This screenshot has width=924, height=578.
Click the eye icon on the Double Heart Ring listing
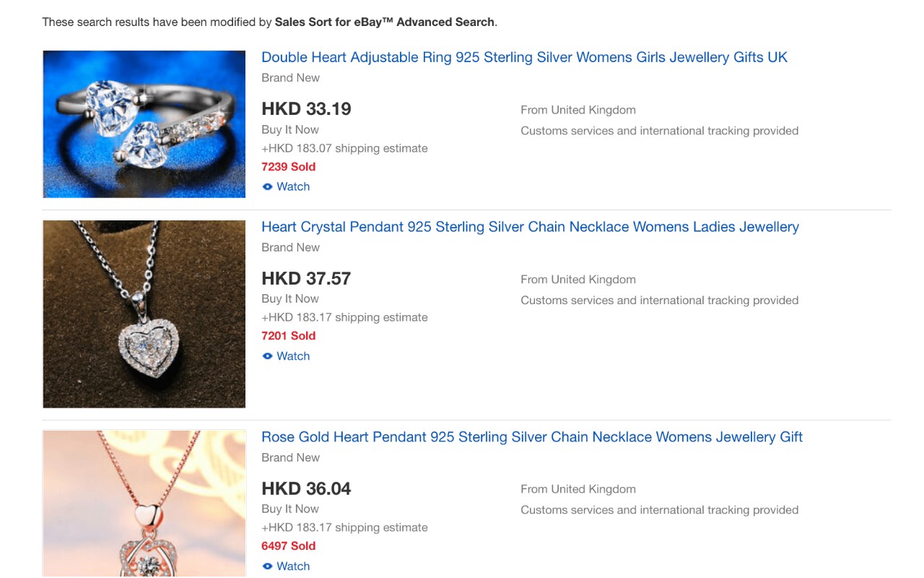[267, 186]
